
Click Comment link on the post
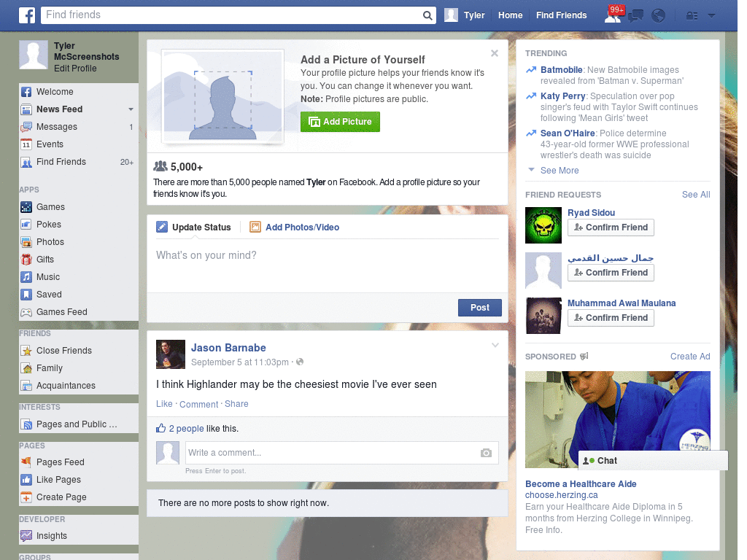coord(198,404)
